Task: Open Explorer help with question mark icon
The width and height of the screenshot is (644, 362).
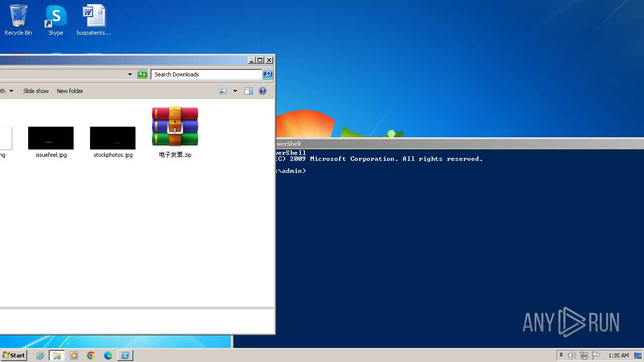Action: point(262,91)
